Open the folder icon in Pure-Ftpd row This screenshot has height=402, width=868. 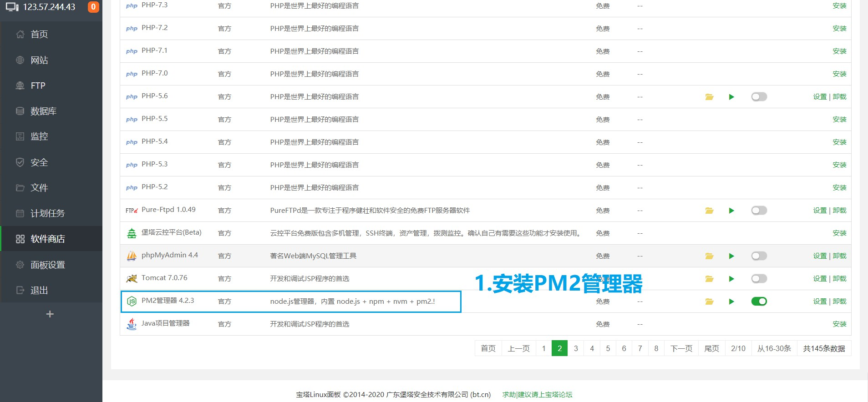[709, 211]
